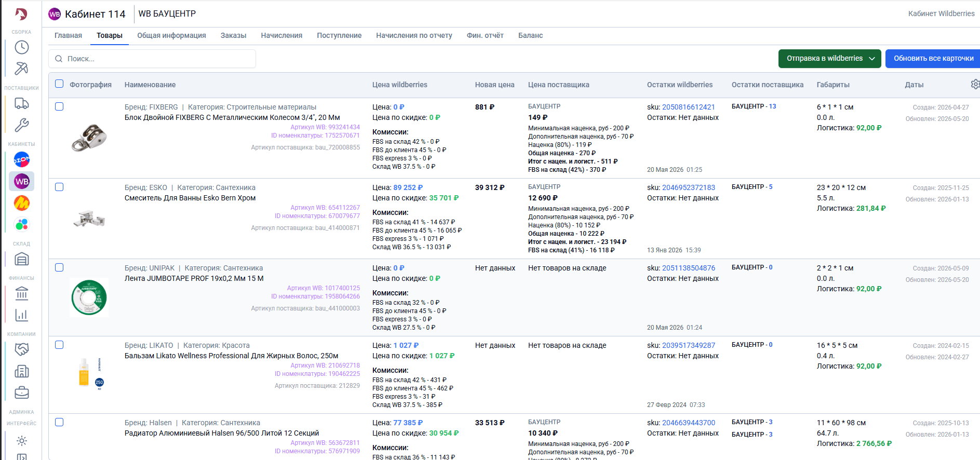Click the Esko new price 39 312 ₽
Viewport: 980px width, 460px height.
tap(489, 187)
